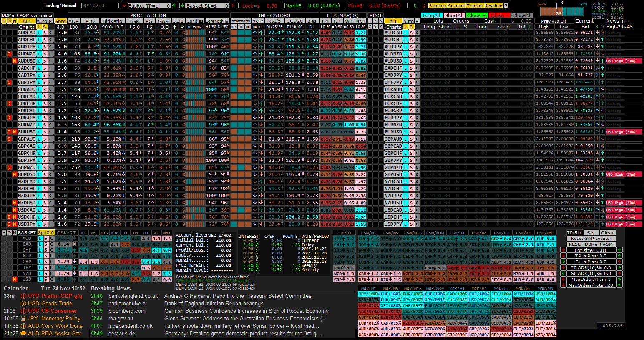Click the cyan L icon for AUDCAD in left table

click(39, 33)
